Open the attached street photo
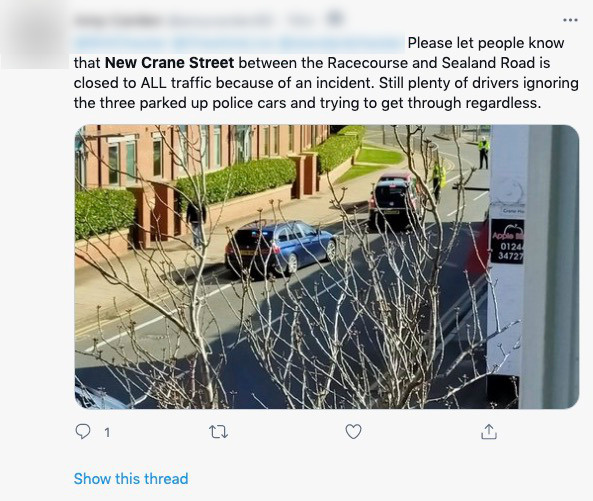 [x=327, y=267]
